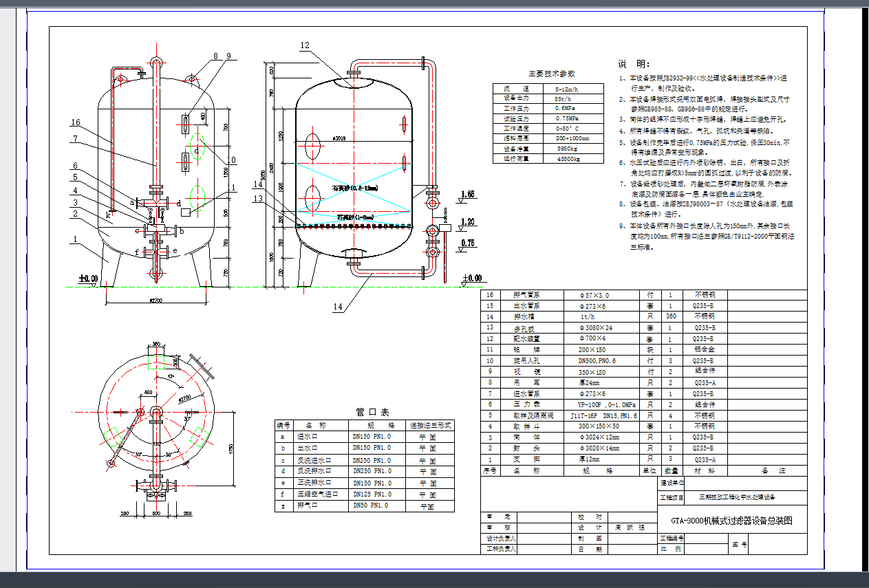Select the 铝合金 material cell for nameplate
Image resolution: width=869 pixels, height=588 pixels.
705,349
